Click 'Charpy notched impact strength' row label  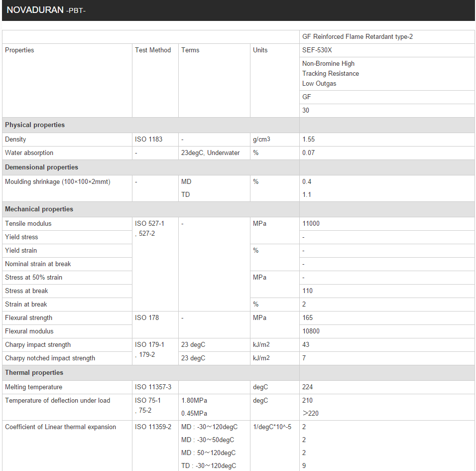(x=50, y=358)
